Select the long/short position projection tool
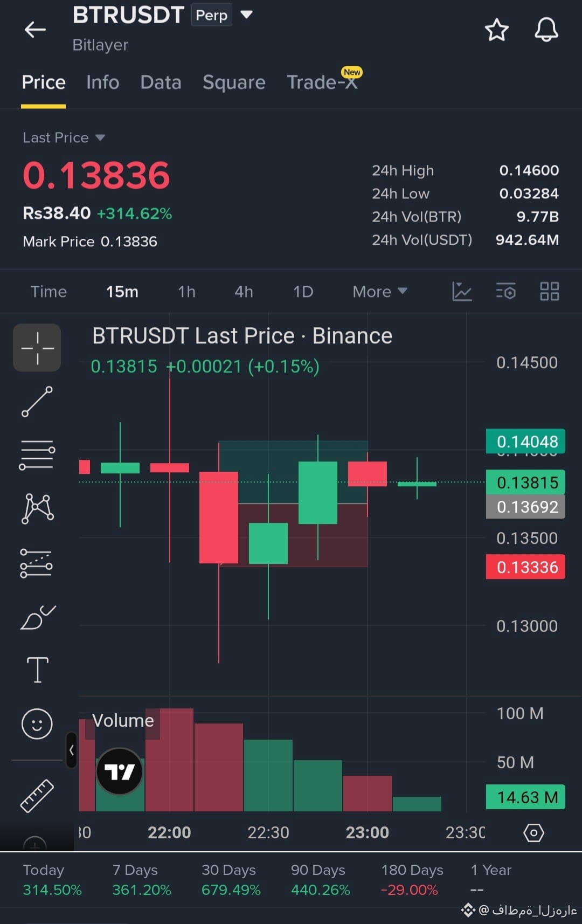The width and height of the screenshot is (582, 924). (37, 563)
